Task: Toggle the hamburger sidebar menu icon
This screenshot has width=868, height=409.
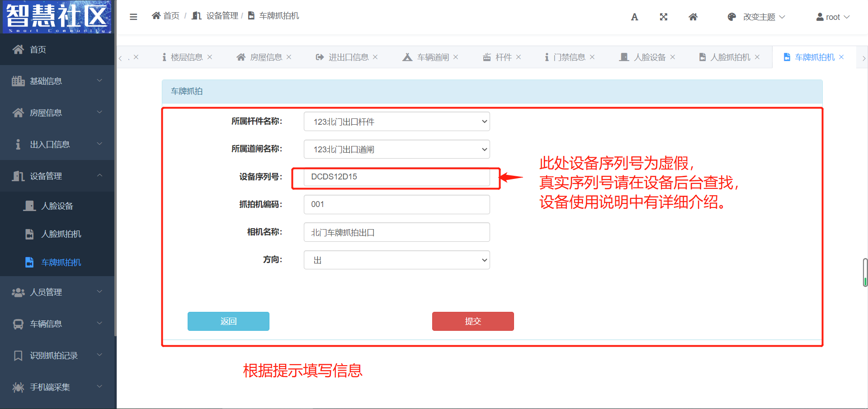Action: [x=133, y=17]
